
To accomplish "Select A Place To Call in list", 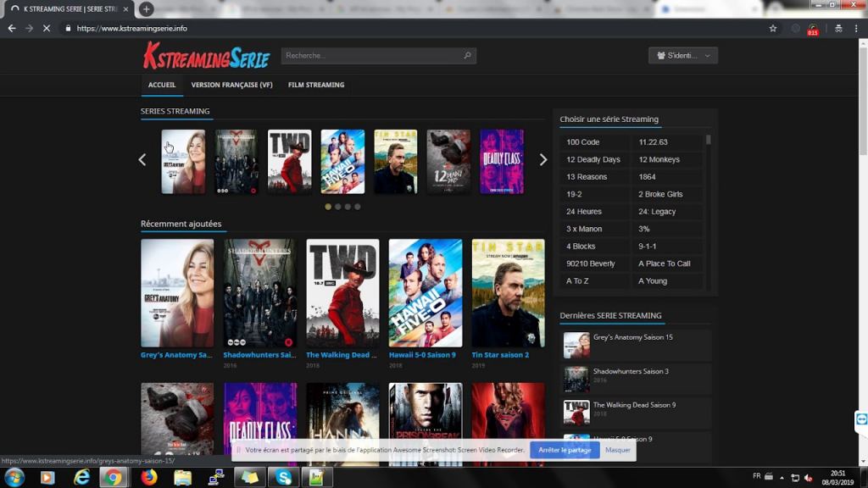I will pyautogui.click(x=665, y=263).
